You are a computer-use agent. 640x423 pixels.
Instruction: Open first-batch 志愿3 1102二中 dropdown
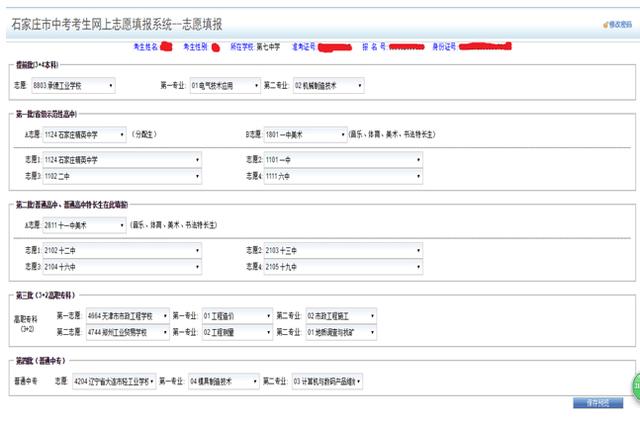pyautogui.click(x=122, y=176)
